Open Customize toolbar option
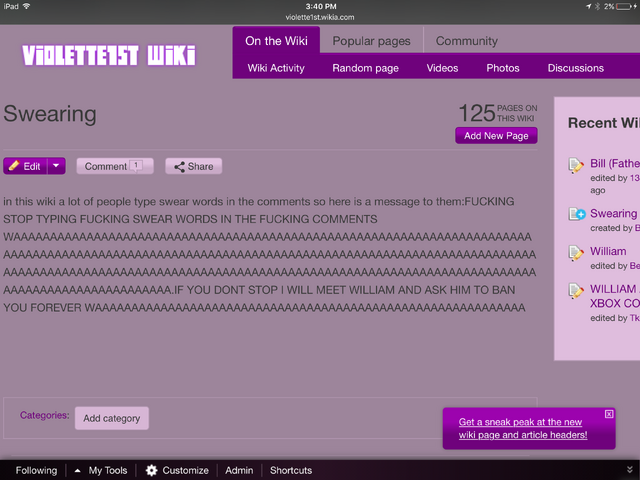 185,470
